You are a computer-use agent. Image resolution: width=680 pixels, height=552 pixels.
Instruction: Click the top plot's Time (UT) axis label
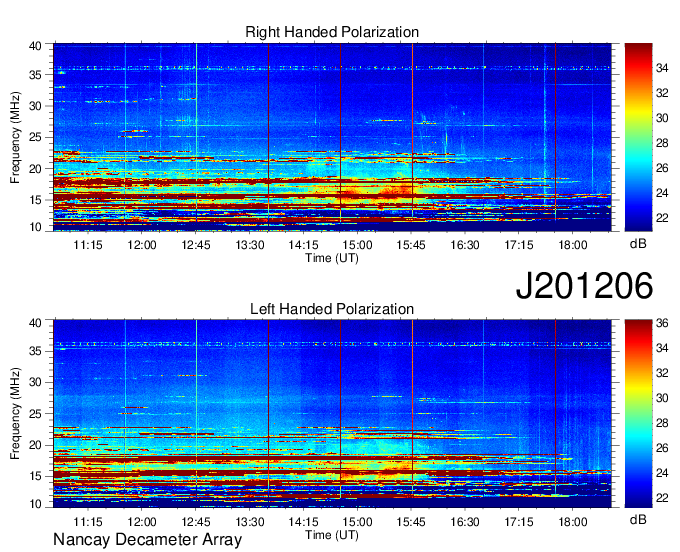coord(332,258)
